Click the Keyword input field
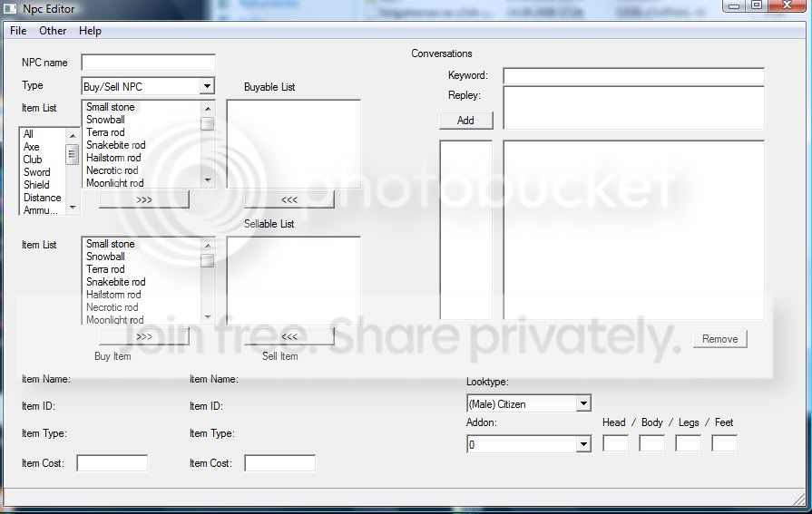Image resolution: width=812 pixels, height=514 pixels. click(634, 76)
